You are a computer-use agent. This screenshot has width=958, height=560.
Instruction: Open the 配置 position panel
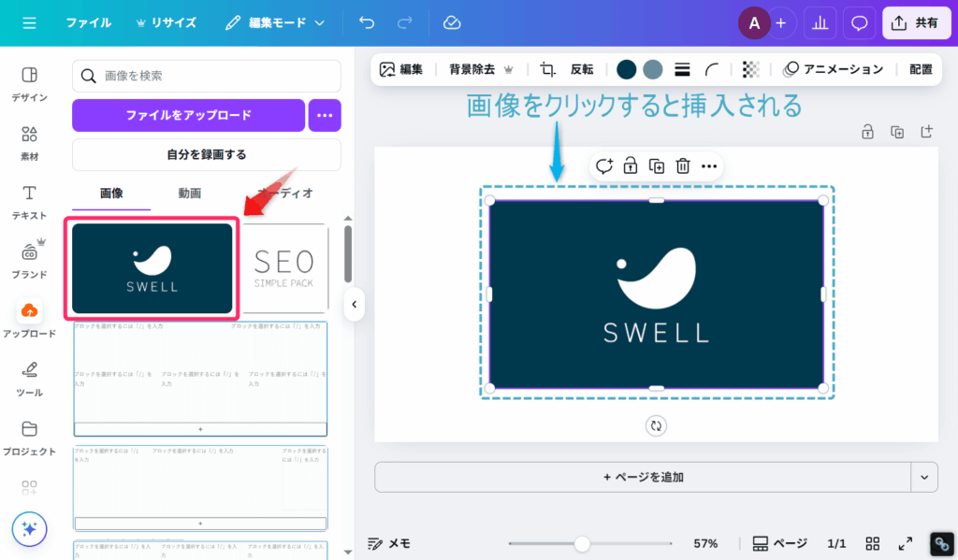pyautogui.click(x=921, y=69)
